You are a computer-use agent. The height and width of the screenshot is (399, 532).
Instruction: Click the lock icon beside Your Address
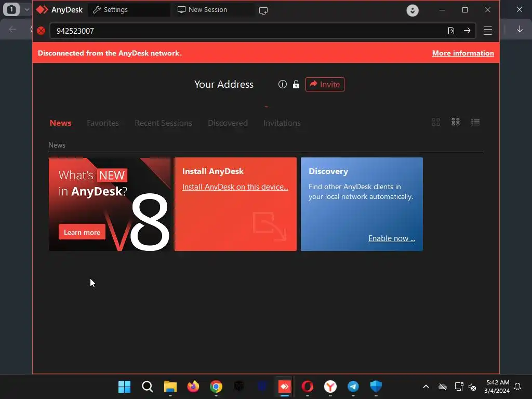[x=296, y=84]
